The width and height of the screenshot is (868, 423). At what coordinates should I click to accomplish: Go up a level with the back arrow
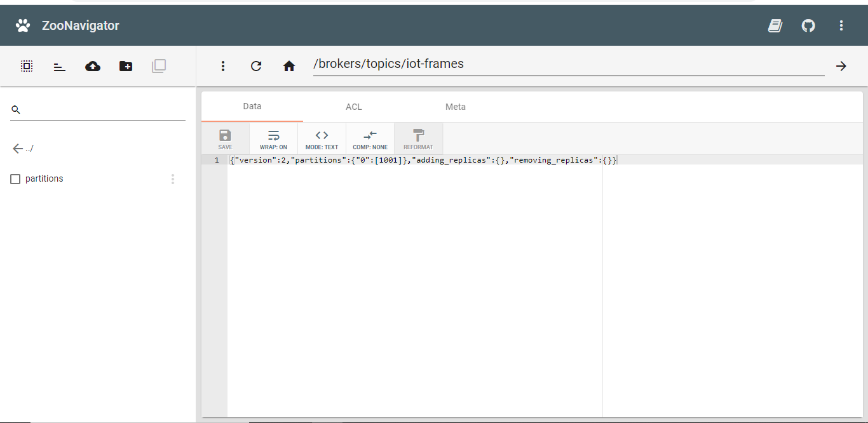tap(18, 149)
